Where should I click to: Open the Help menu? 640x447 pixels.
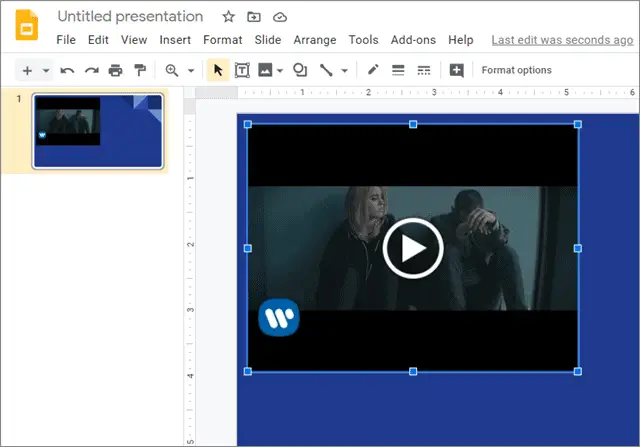[461, 40]
